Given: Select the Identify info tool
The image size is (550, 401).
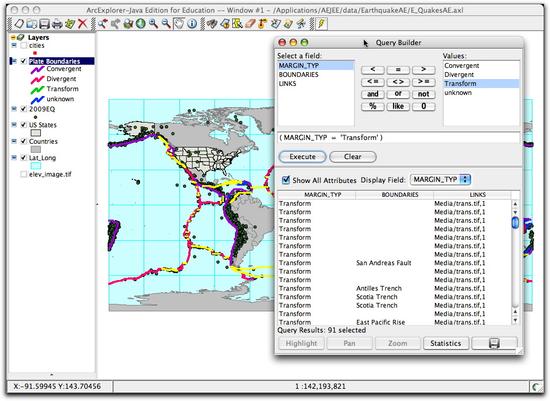Looking at the screenshot, I should click(192, 24).
